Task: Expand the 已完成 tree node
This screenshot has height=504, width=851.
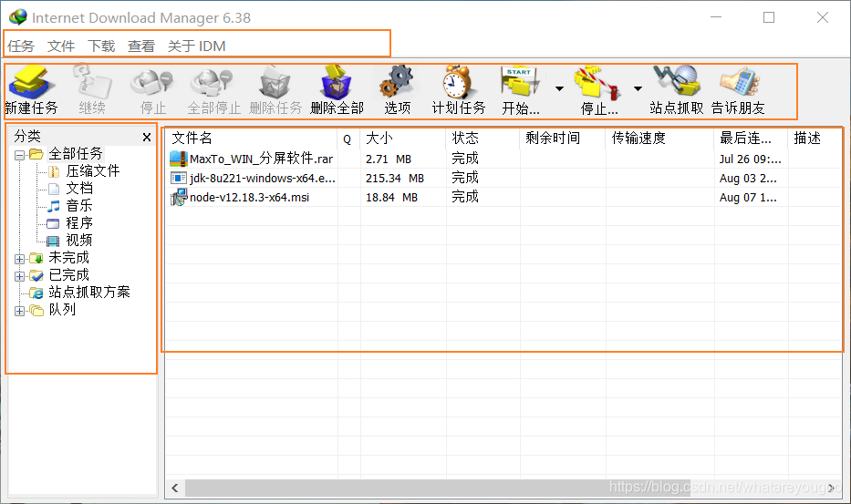Action: [19, 276]
